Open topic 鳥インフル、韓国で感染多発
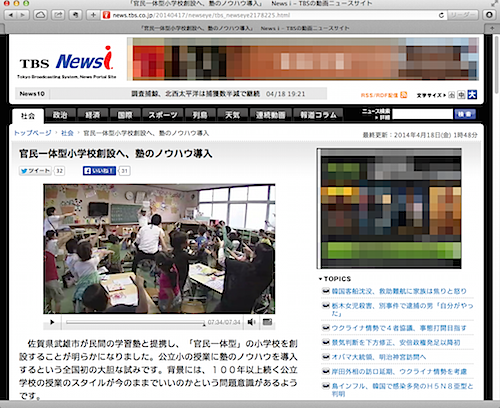Screen dimensions: 500x408 point(402,390)
